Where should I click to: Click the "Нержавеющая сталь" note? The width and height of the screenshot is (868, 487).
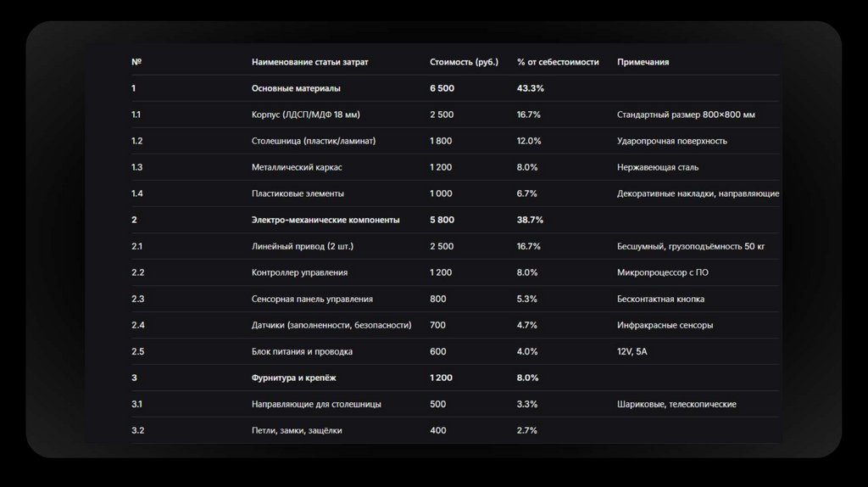pyautogui.click(x=658, y=167)
